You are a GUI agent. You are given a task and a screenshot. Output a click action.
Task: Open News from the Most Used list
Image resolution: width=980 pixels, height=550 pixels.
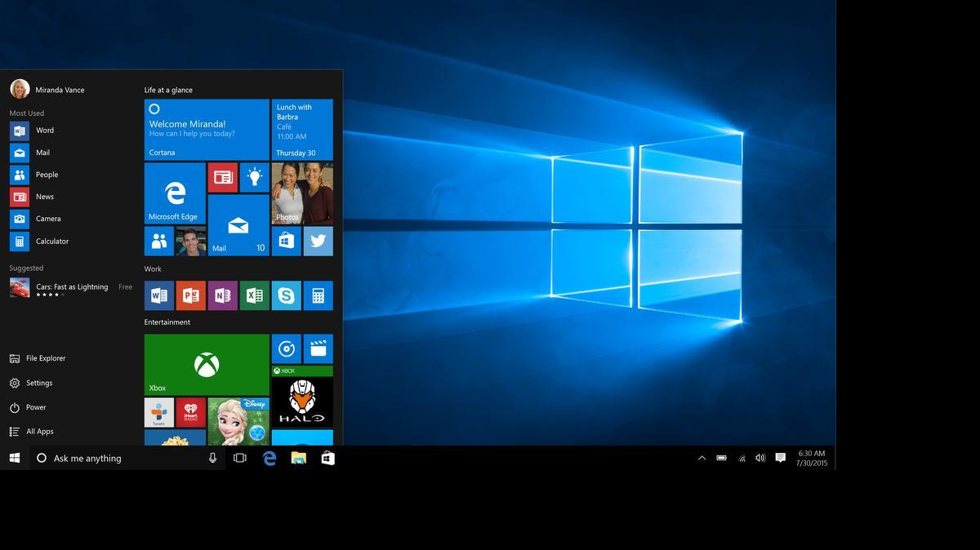tap(72, 197)
